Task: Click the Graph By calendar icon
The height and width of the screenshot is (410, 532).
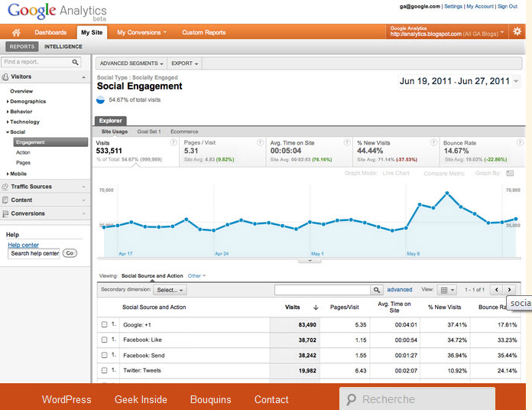Action: coord(510,174)
